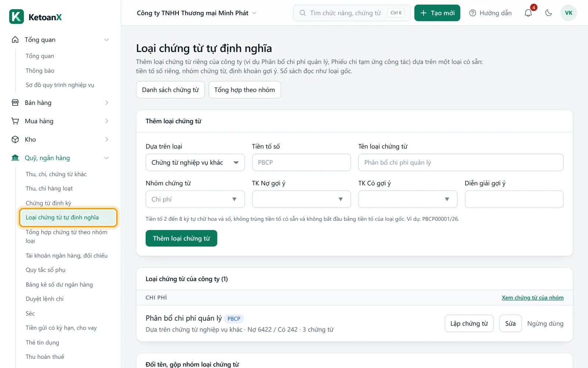The height and width of the screenshot is (368, 588).
Task: Open the VK user avatar menu
Action: click(569, 13)
